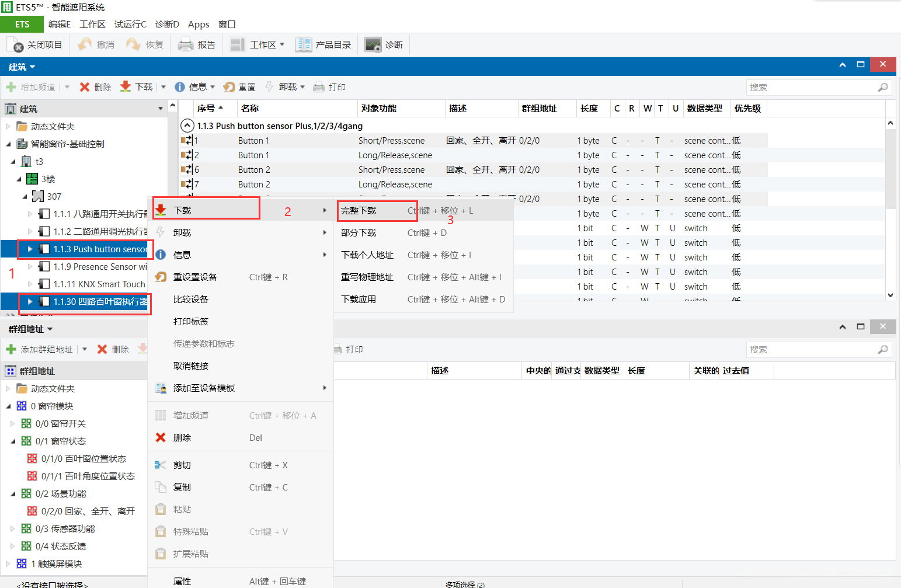Open the 编辑E menu
This screenshot has width=901, height=588.
tap(60, 24)
